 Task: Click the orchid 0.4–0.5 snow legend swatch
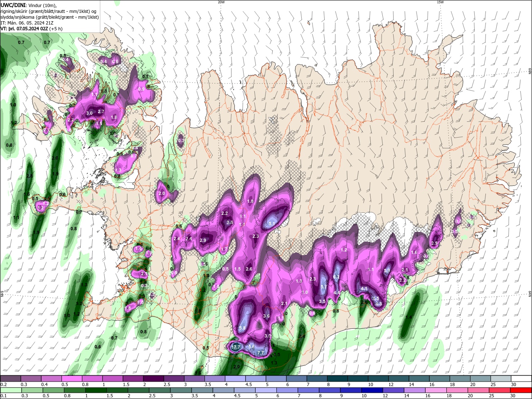tap(51, 379)
